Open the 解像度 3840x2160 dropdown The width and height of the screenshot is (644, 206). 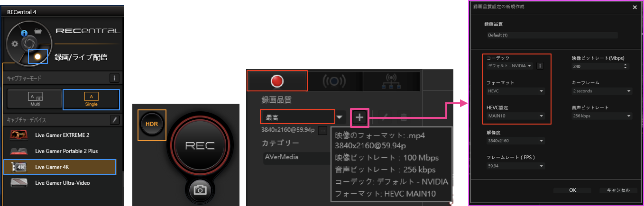pyautogui.click(x=515, y=141)
